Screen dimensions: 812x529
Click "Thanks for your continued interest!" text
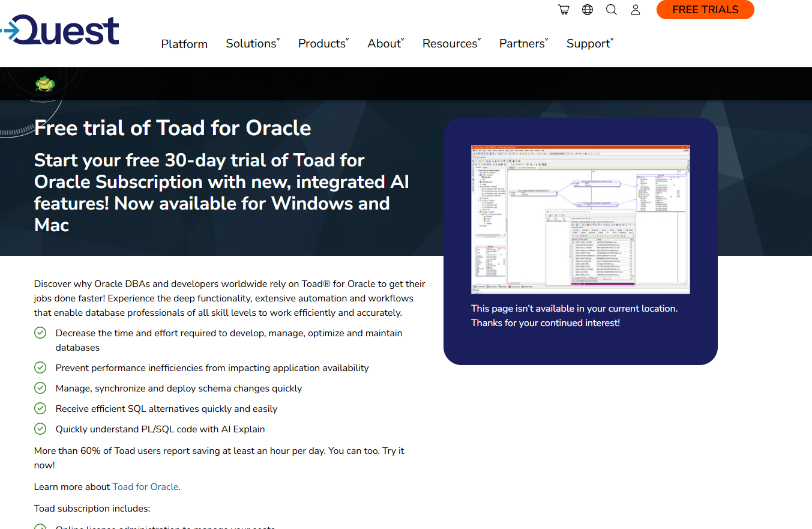[546, 323]
